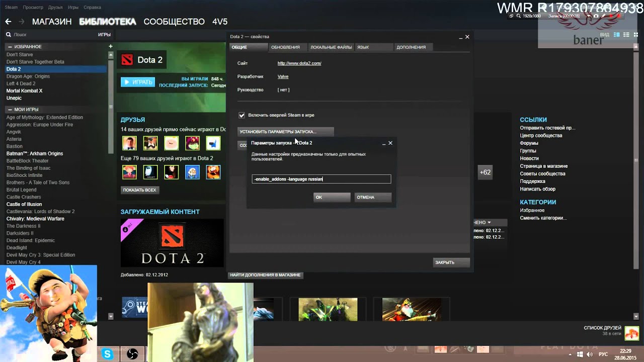Open the Справка menu
This screenshot has height=362, width=644.
[93, 8]
